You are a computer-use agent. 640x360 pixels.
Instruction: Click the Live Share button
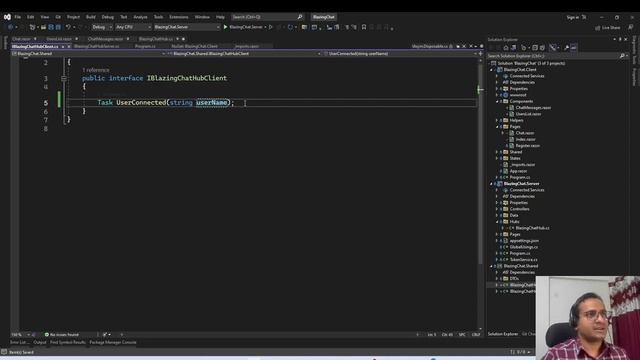pyautogui.click(x=608, y=28)
